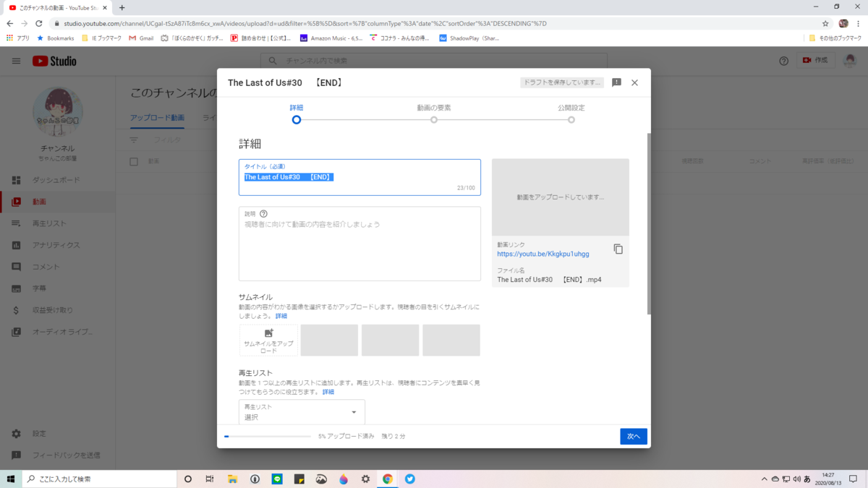Open the Amazon Music bookmark

pos(331,38)
